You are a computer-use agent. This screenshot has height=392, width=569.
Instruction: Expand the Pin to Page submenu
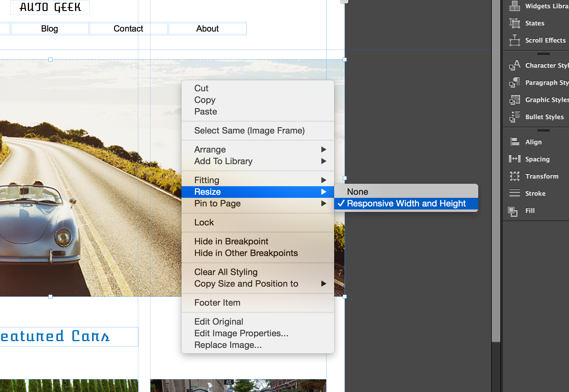258,203
